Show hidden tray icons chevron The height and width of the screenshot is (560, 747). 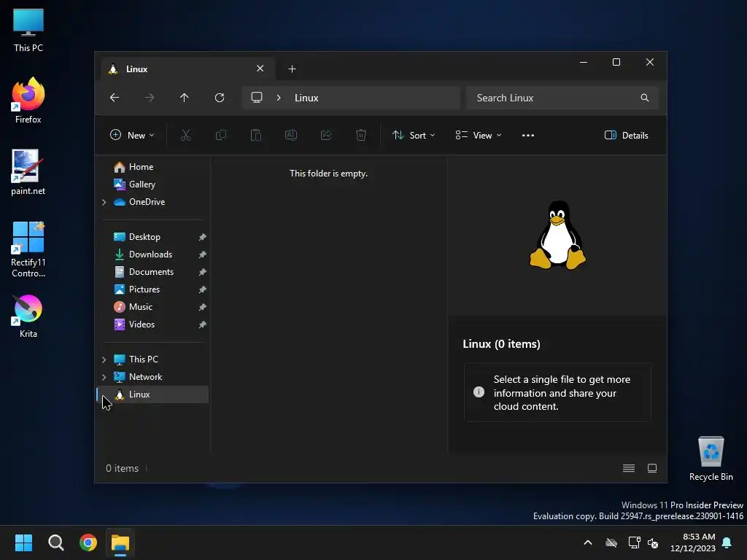(x=588, y=542)
